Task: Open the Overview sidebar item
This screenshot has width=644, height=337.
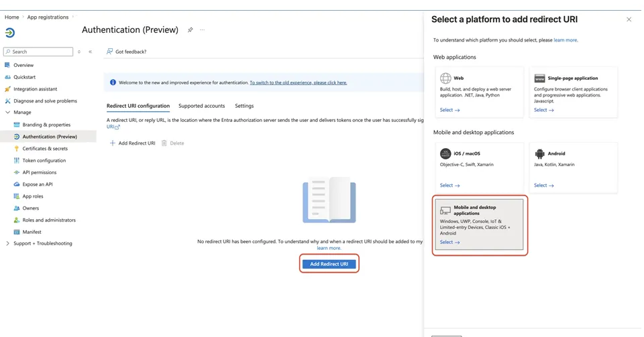Action: pyautogui.click(x=23, y=65)
